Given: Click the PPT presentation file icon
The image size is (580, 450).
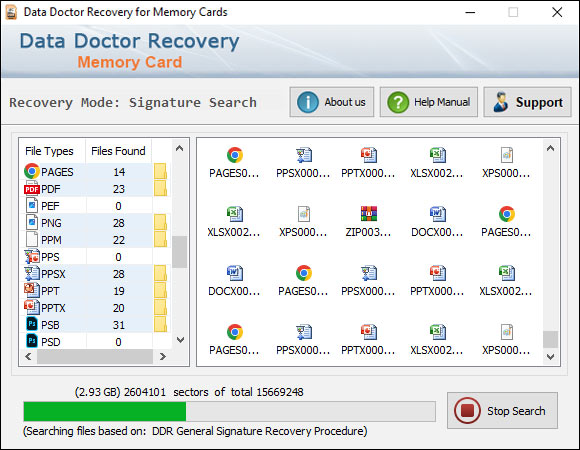Looking at the screenshot, I should pos(32,291).
